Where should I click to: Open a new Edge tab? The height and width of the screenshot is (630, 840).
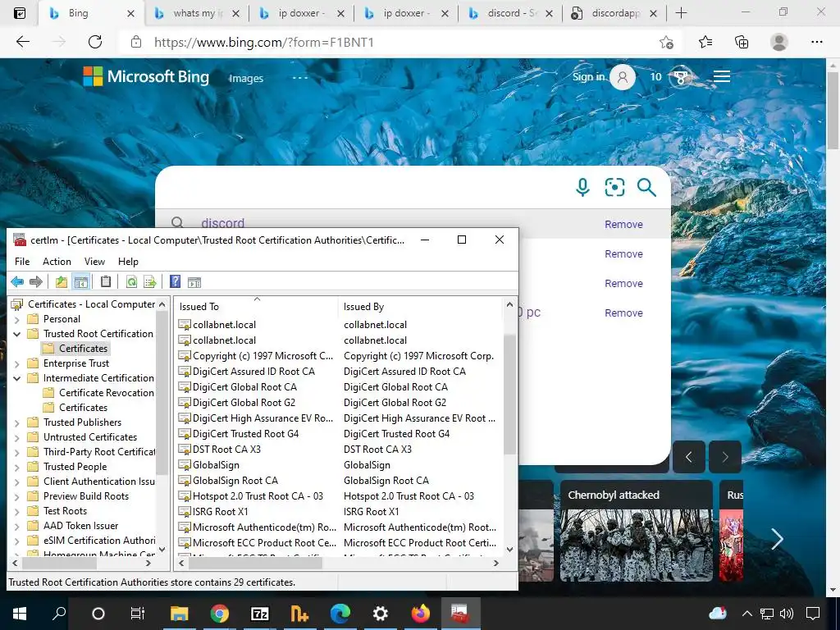681,13
